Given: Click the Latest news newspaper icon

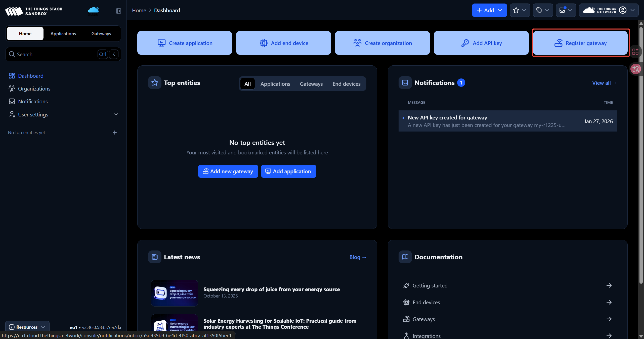Looking at the screenshot, I should [x=155, y=257].
